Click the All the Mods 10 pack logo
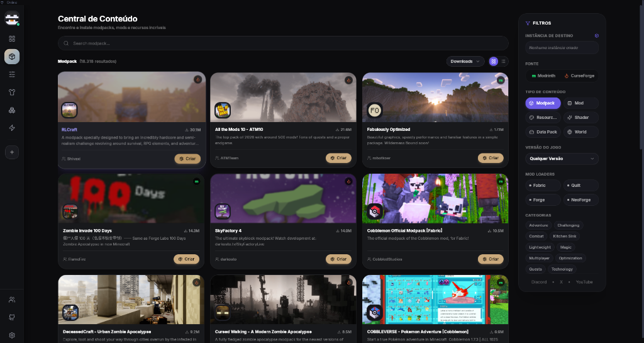The width and height of the screenshot is (644, 343). (222, 110)
